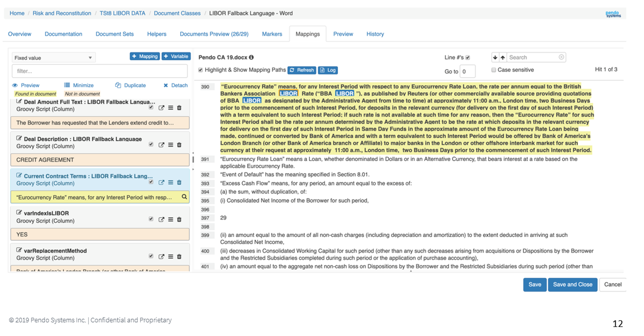The height and width of the screenshot is (336, 644).
Task: Select the Mappings tab
Action: (308, 34)
